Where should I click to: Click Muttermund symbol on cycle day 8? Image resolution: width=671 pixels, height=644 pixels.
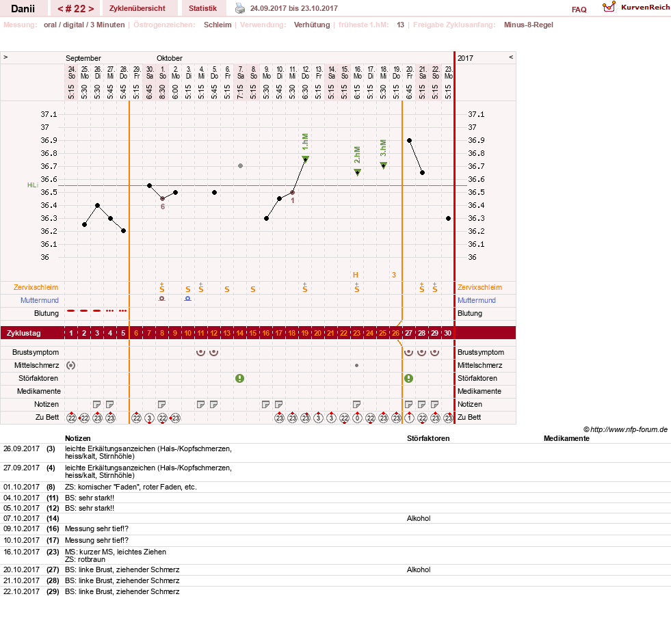(x=161, y=299)
